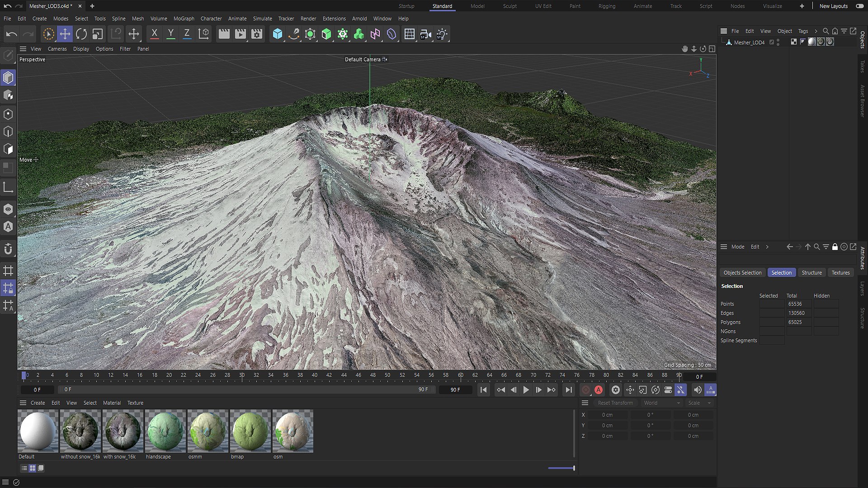
Task: Go to start of animation
Action: [x=484, y=390]
